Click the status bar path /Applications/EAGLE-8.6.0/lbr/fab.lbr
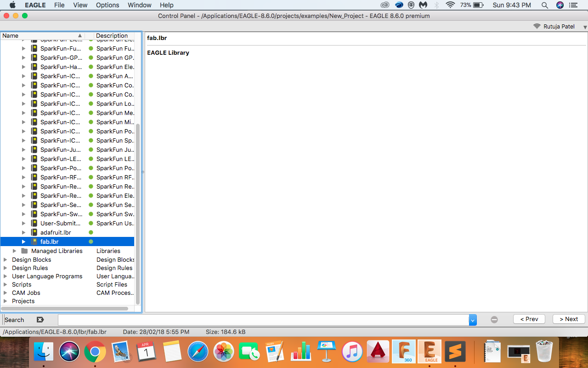 55,332
